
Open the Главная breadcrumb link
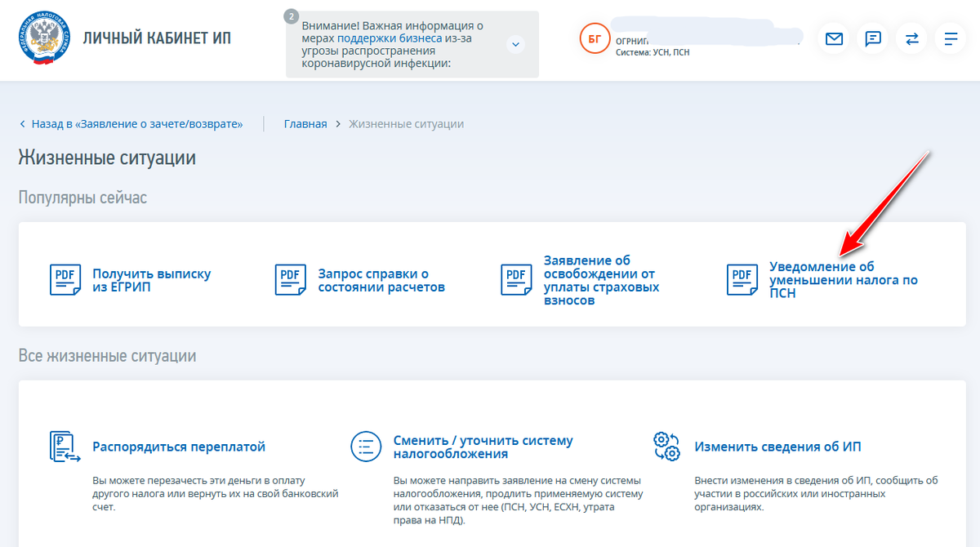(305, 124)
